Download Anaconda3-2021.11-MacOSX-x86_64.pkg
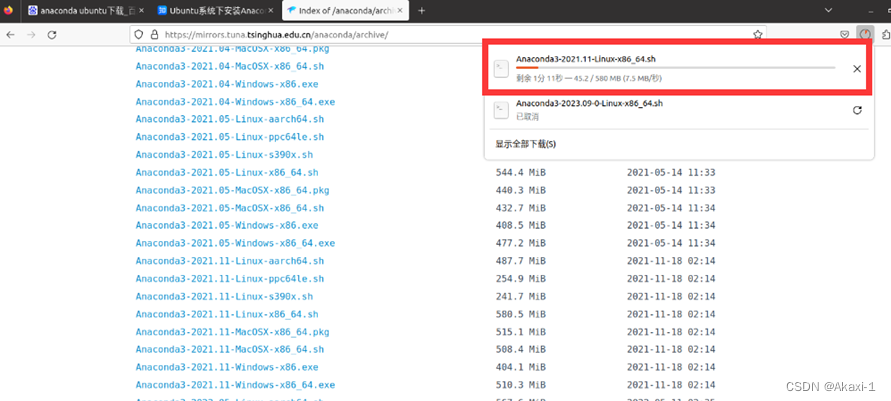891x401 pixels. pyautogui.click(x=232, y=332)
